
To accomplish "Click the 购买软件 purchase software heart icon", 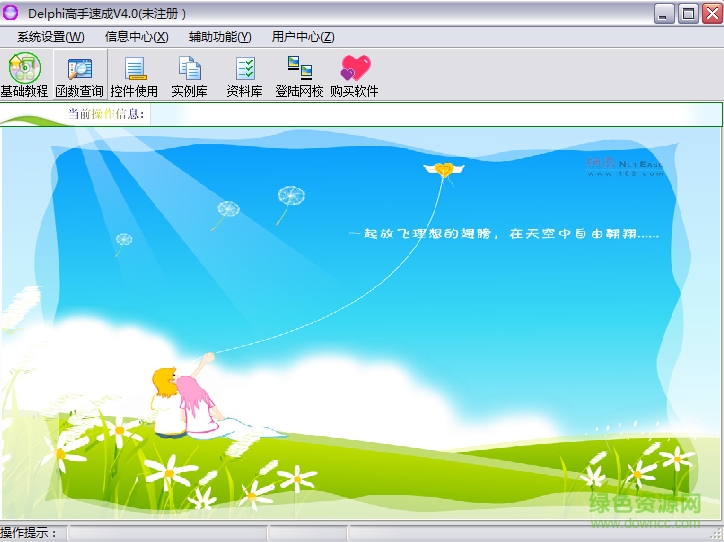I will coord(354,75).
